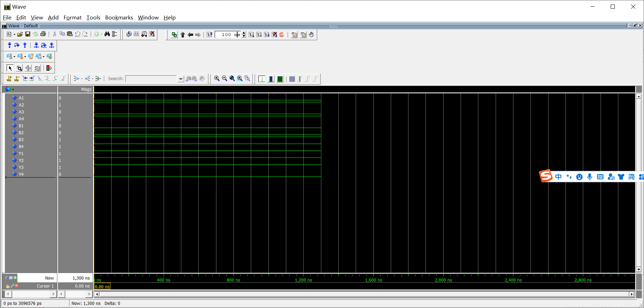This screenshot has height=308, width=644.
Task: Expand the Add Bookmark dropdown arrow
Action: 14,57
